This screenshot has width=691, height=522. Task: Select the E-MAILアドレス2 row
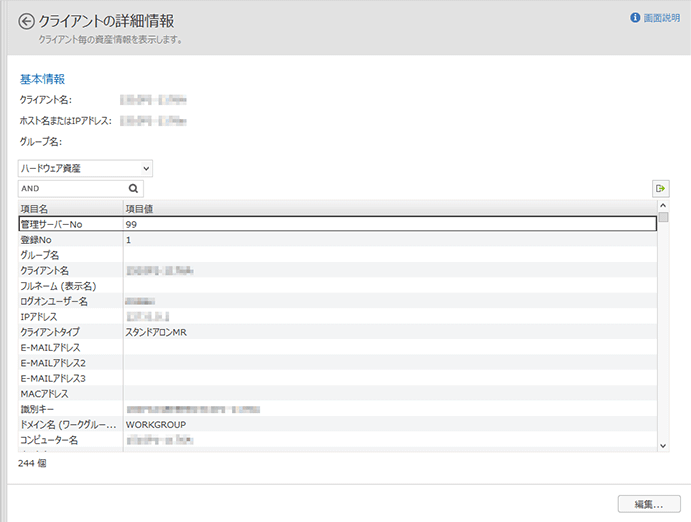point(338,363)
